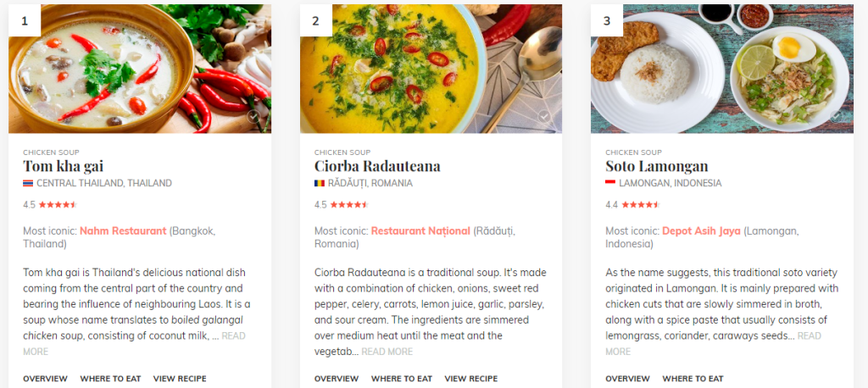The height and width of the screenshot is (388, 868).
Task: Open the Nahm Restaurant link
Action: tap(123, 230)
